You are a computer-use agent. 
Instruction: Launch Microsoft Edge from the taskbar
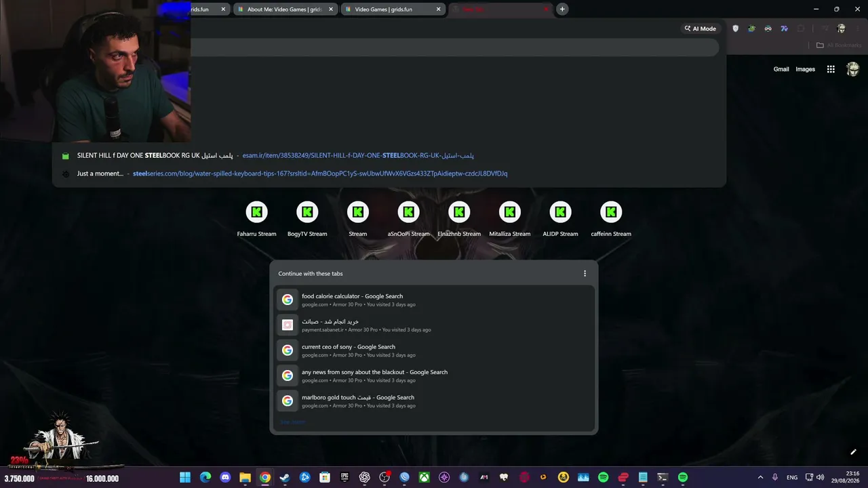(205, 477)
